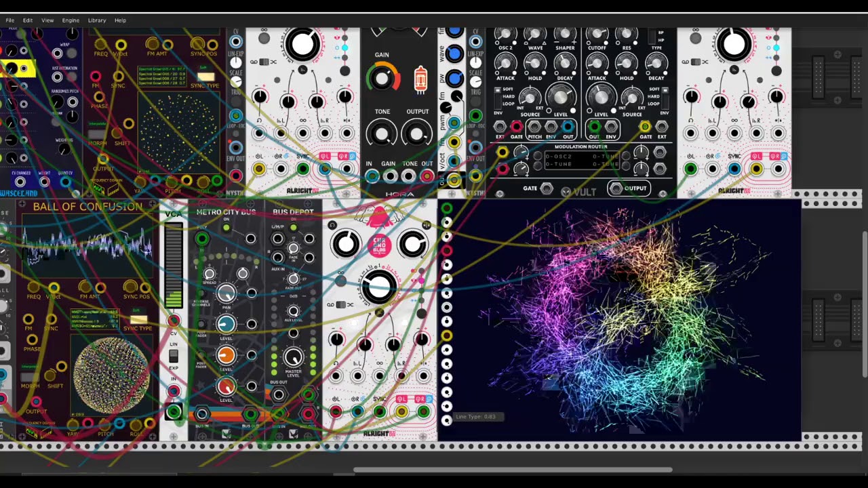Click the blue LEVEL knob on Metro City Bus
The height and width of the screenshot is (488, 868).
click(x=226, y=324)
